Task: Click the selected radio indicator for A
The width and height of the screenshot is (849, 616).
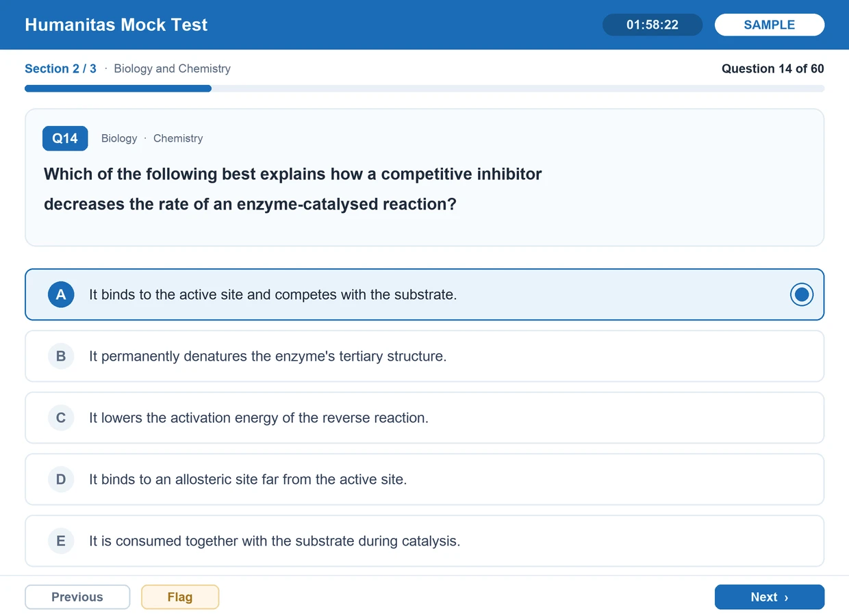Action: [802, 294]
